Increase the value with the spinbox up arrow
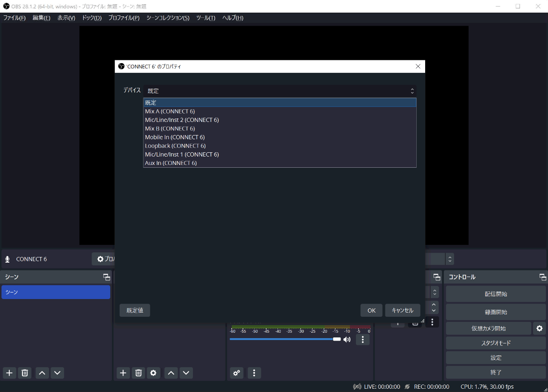The height and width of the screenshot is (392, 548). point(434,304)
